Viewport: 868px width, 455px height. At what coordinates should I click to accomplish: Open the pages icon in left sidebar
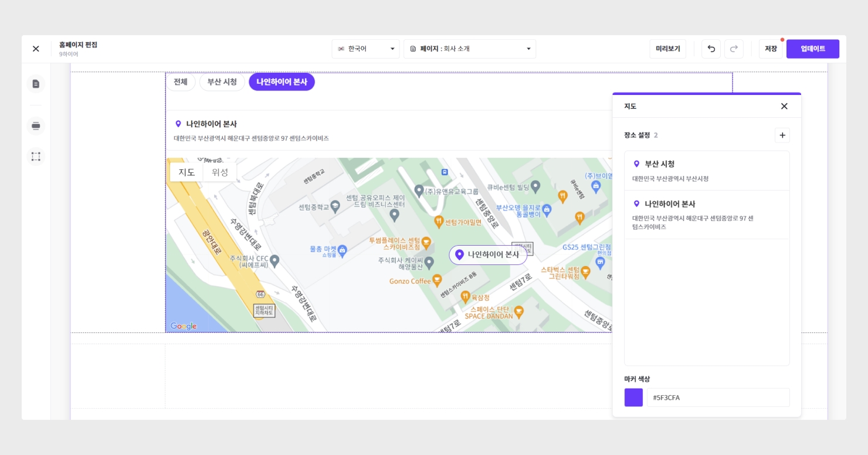[36, 84]
